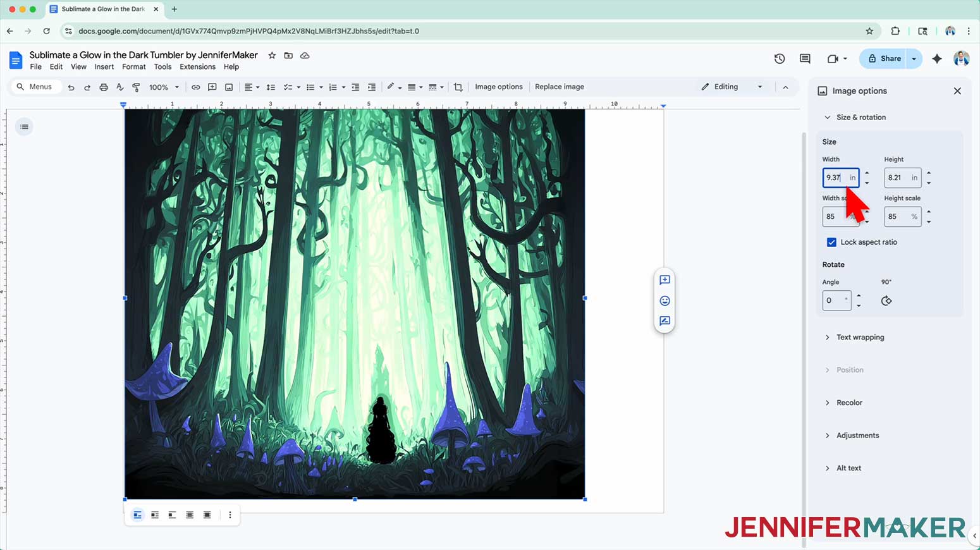Open the border weight dropdown
The image size is (980, 550).
pyautogui.click(x=415, y=87)
